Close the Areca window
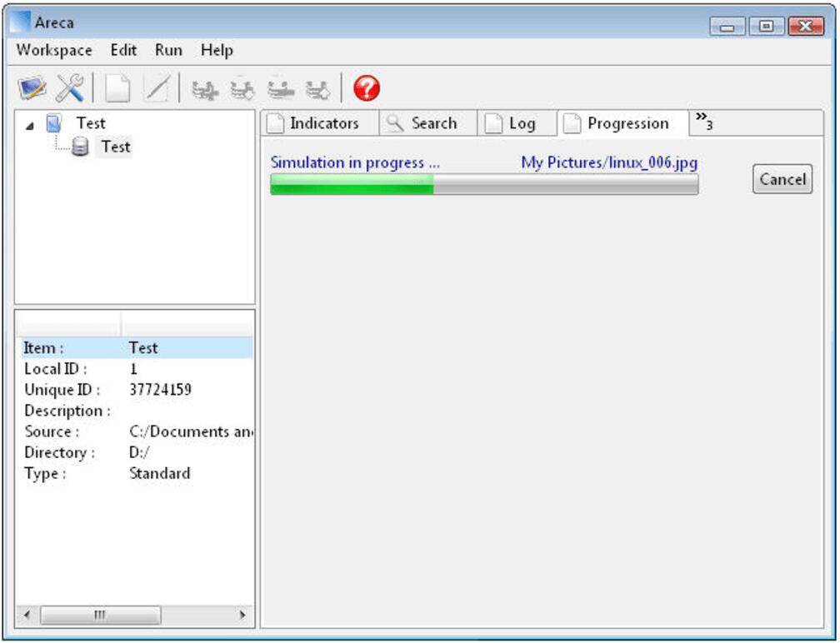The image size is (840, 643). 806,26
